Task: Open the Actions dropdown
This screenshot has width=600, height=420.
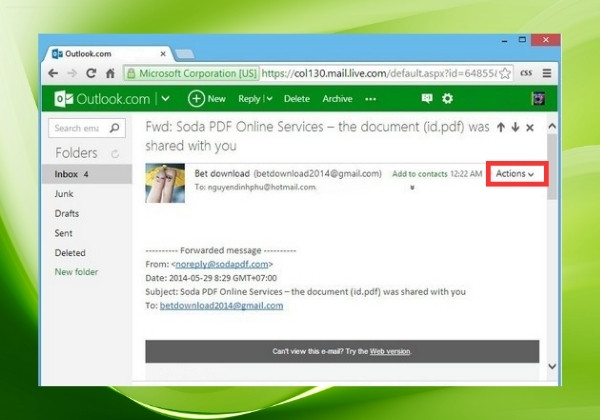Action: click(515, 174)
